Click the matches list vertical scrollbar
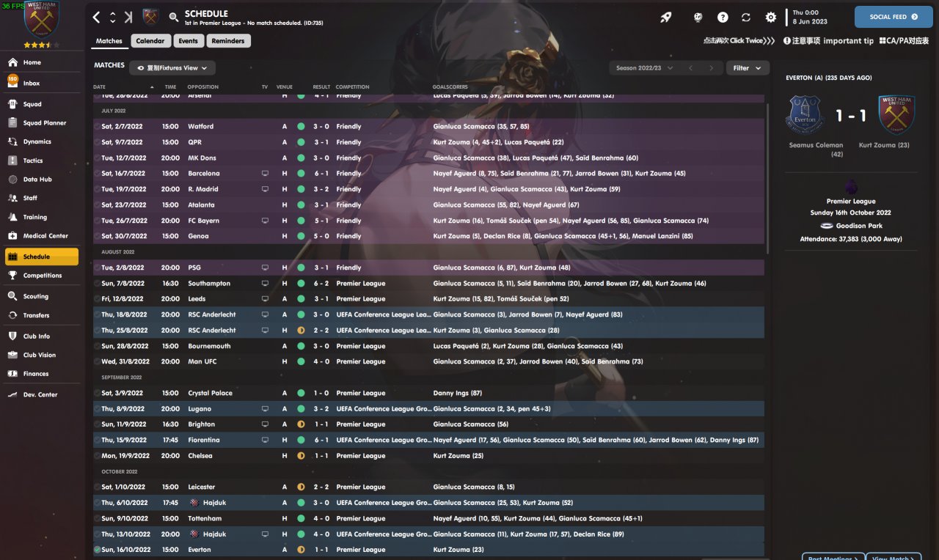The image size is (939, 560). coord(768,180)
